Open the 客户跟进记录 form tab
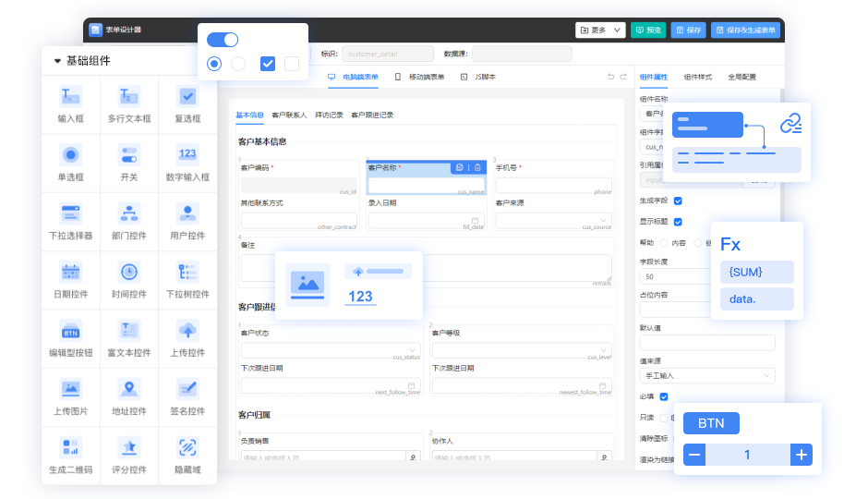Viewport: 868px width, 499px height. [x=372, y=116]
